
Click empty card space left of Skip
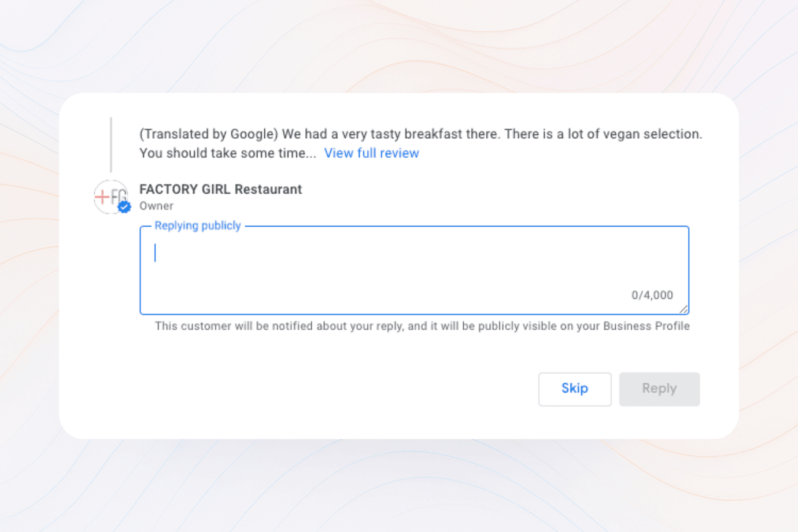pyautogui.click(x=347, y=389)
